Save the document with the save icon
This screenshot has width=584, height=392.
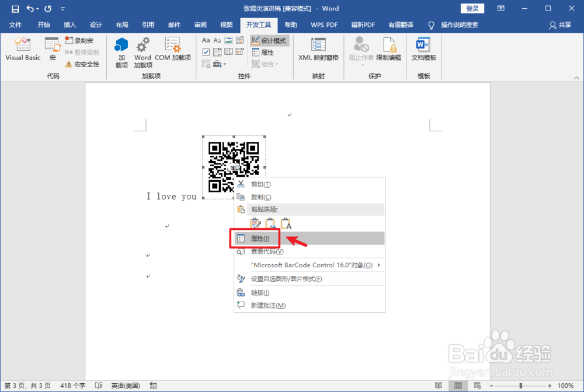(x=15, y=9)
